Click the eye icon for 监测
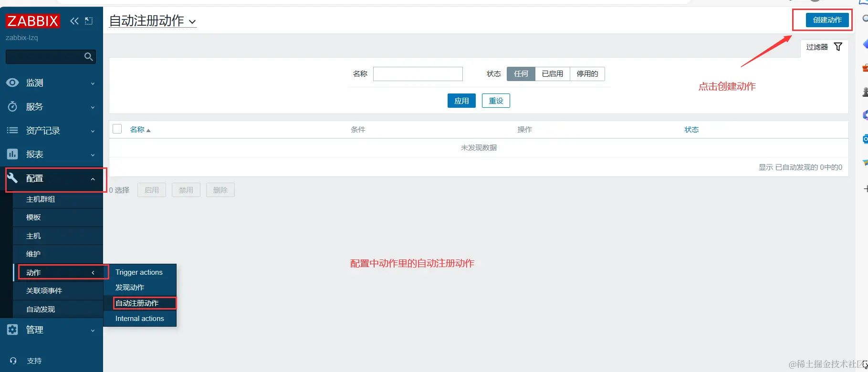Image resolution: width=868 pixels, height=372 pixels. 12,83
